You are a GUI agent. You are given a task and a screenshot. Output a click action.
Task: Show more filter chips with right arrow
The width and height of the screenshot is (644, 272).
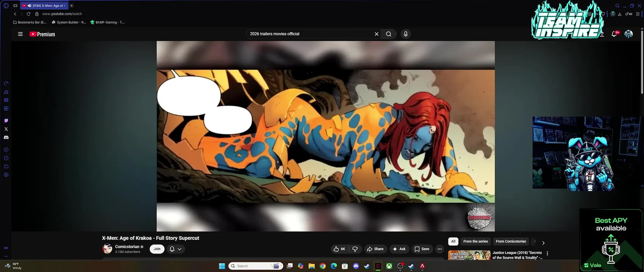tap(543, 243)
